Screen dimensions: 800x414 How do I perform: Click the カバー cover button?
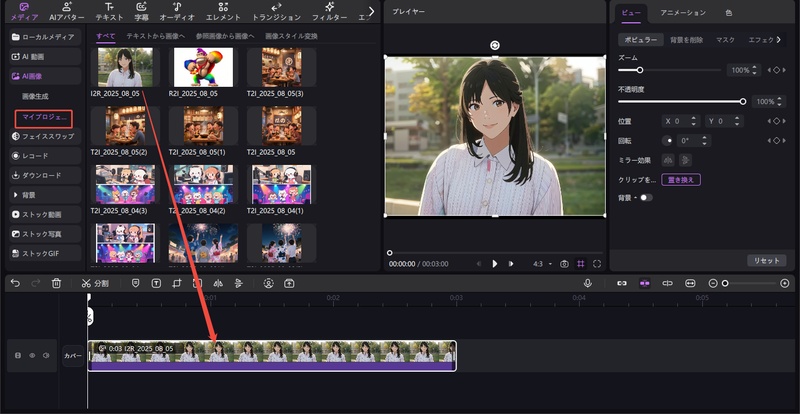[73, 356]
